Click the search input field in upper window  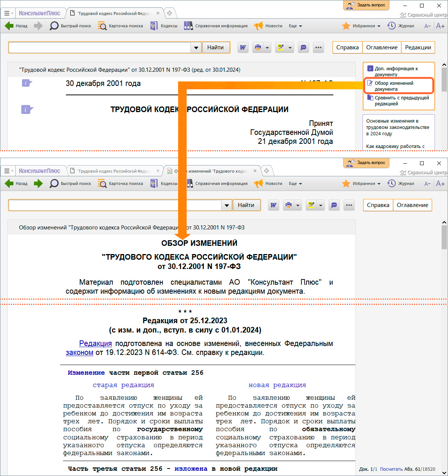[99, 47]
